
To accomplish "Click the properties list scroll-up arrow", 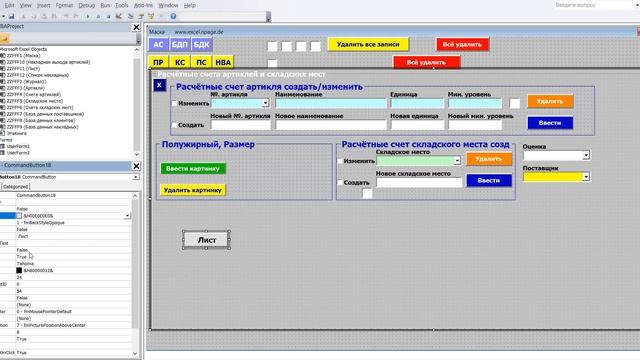I will tap(135, 196).
